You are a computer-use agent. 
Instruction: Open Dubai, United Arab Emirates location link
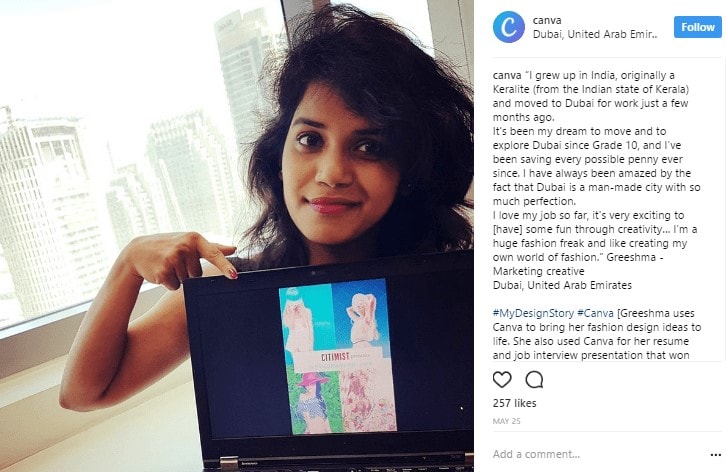[595, 34]
